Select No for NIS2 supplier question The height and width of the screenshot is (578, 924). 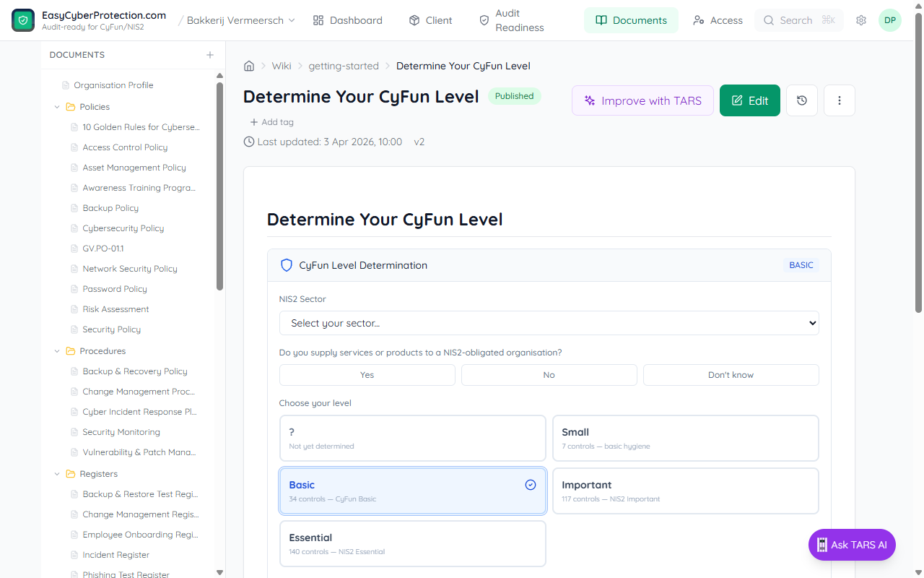[549, 375]
